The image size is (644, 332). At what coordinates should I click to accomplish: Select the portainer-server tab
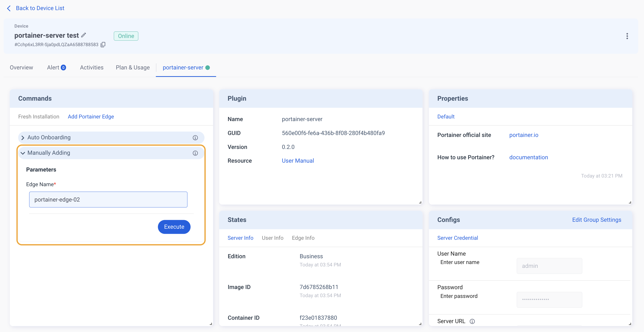(x=186, y=68)
